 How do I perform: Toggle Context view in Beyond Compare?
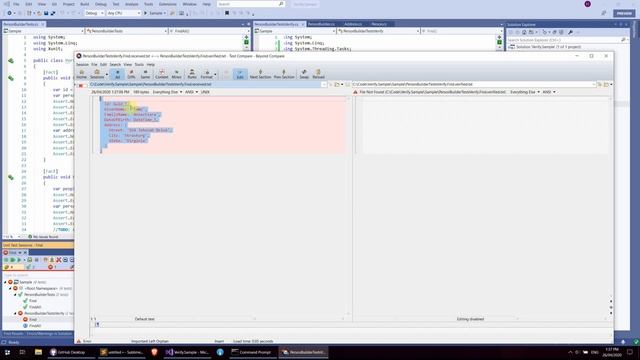[162, 74]
